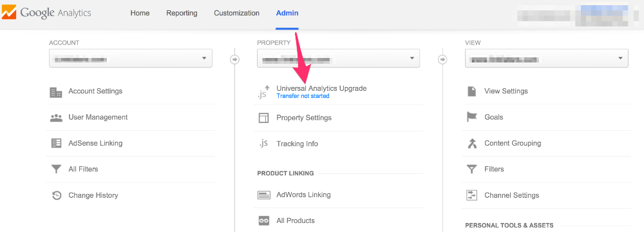Open User Management
The height and width of the screenshot is (232, 644).
(98, 117)
